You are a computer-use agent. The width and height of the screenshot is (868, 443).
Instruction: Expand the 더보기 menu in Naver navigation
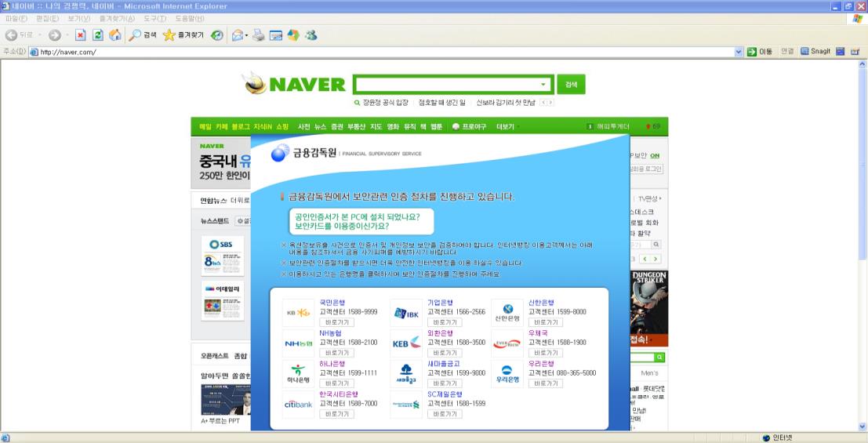pos(507,126)
